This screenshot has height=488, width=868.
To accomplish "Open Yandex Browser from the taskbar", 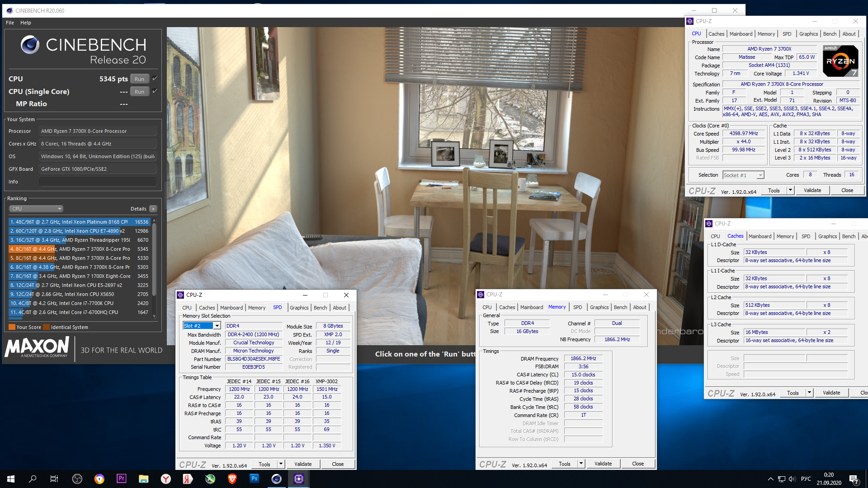I will pyautogui.click(x=166, y=479).
